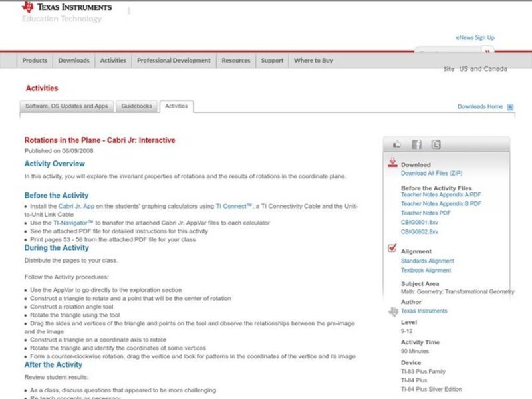This screenshot has width=532, height=399.
Task: Click the red Download arrow icon
Action: coord(392,162)
